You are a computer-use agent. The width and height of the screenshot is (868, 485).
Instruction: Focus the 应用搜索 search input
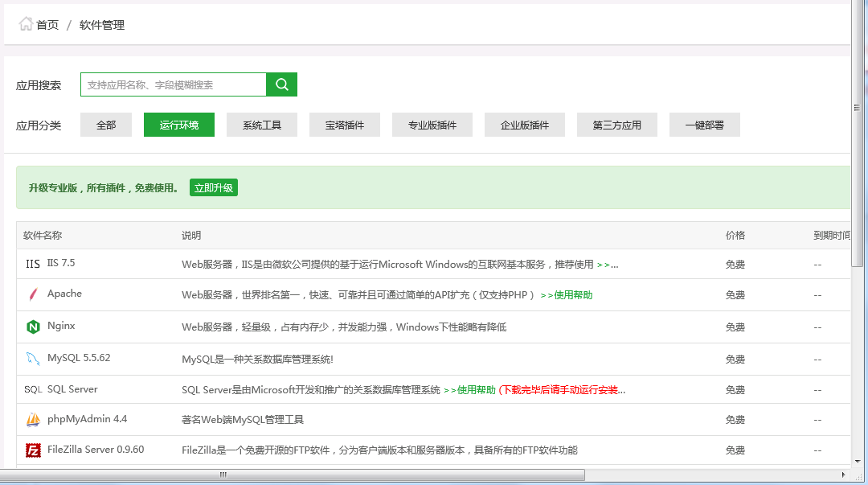click(174, 84)
